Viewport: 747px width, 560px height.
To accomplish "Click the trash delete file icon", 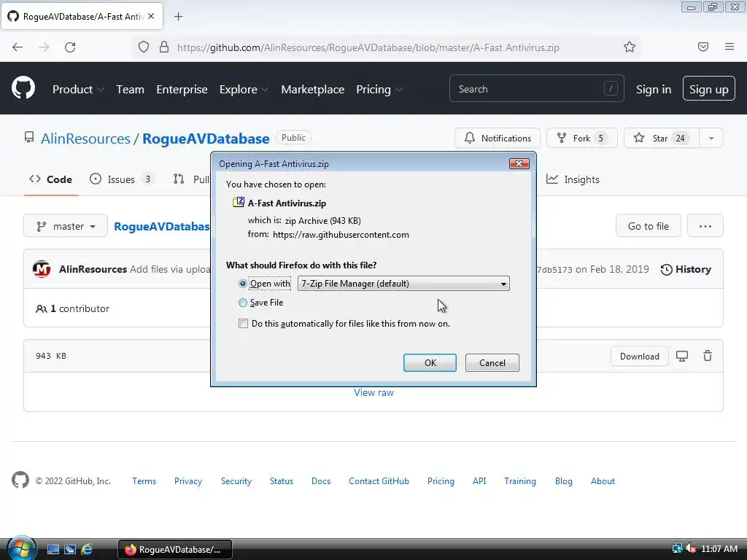I will (708, 356).
